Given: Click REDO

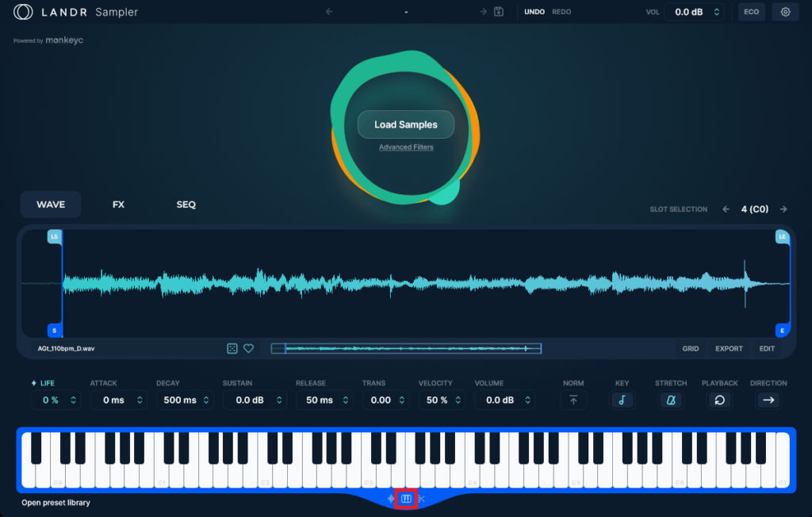Looking at the screenshot, I should tap(561, 12).
